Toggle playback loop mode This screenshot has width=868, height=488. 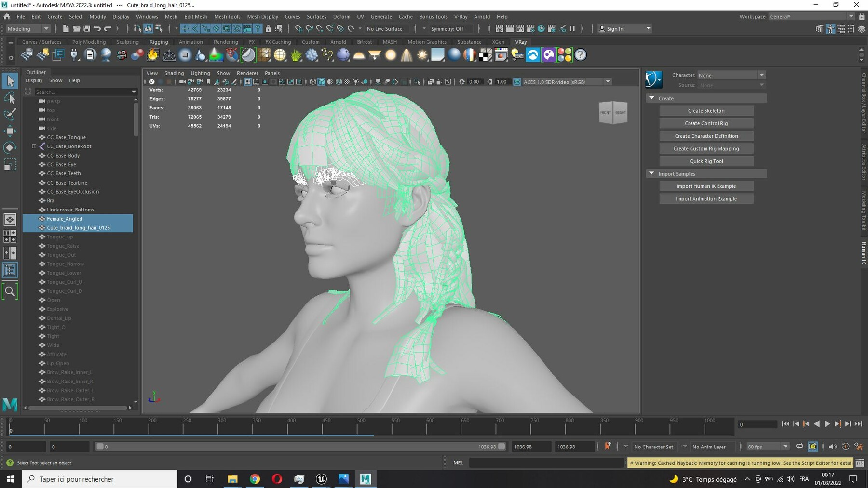pos(800,447)
